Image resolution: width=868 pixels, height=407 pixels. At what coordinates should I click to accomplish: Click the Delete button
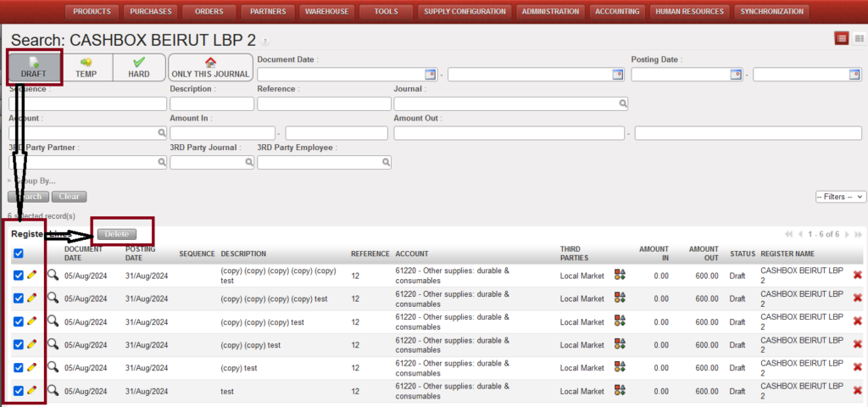tap(117, 234)
